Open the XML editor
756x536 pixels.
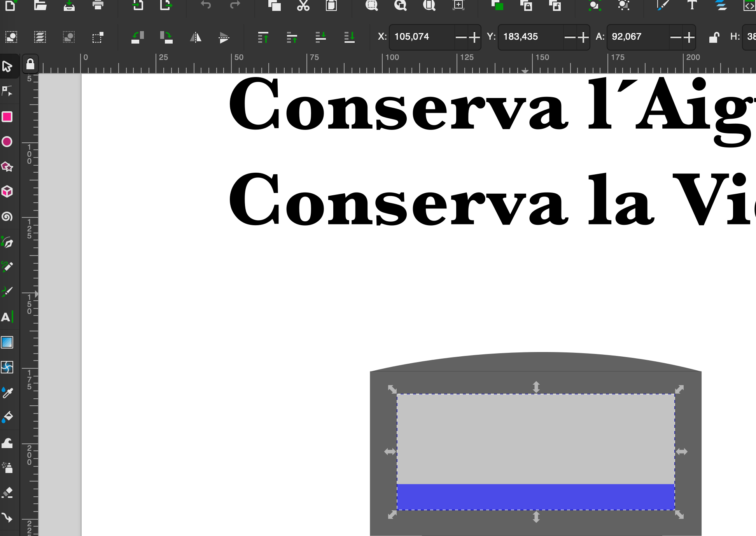[749, 5]
